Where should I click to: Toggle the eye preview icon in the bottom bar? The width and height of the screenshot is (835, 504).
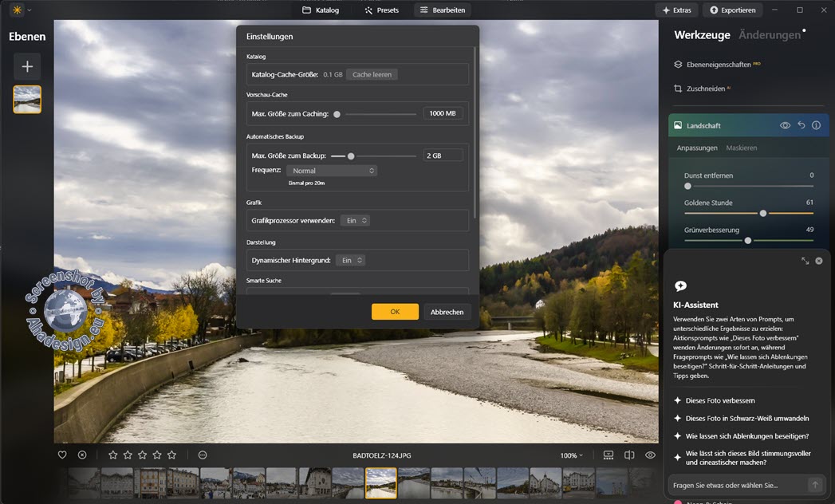click(649, 455)
